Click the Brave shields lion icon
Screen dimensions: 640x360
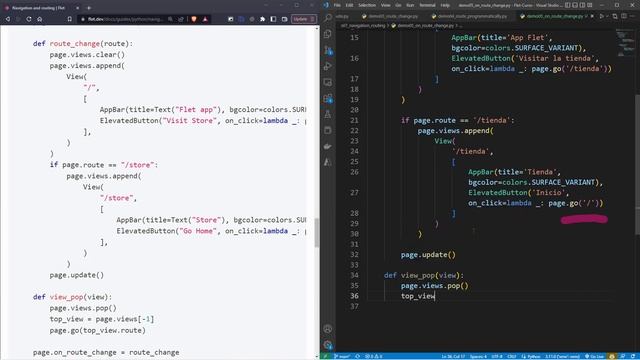(194, 19)
